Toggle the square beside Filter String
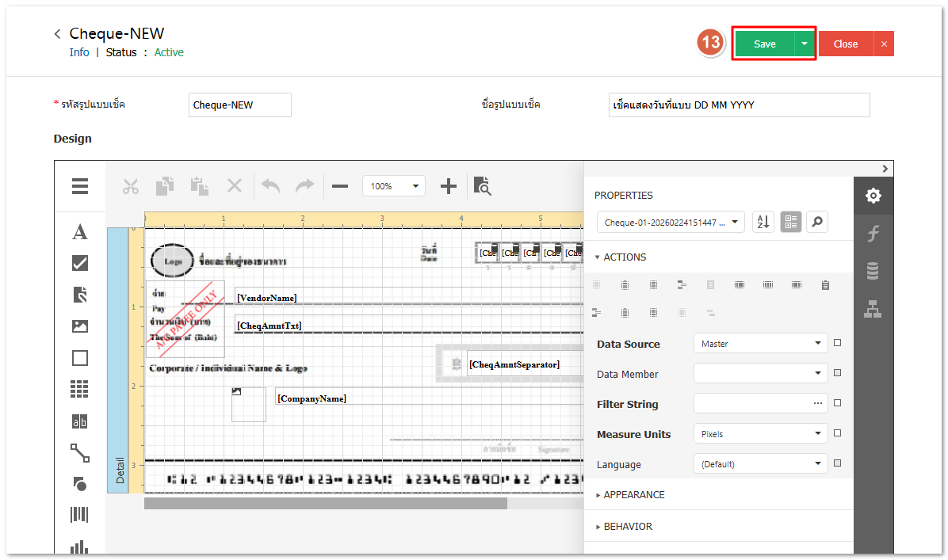This screenshot has width=948, height=560. tap(837, 403)
